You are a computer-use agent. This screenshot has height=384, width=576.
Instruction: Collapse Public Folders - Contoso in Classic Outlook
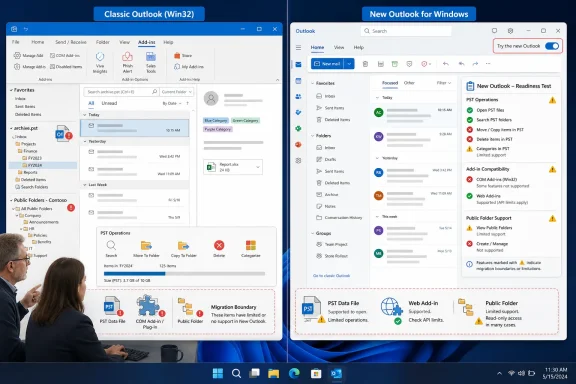click(x=11, y=200)
